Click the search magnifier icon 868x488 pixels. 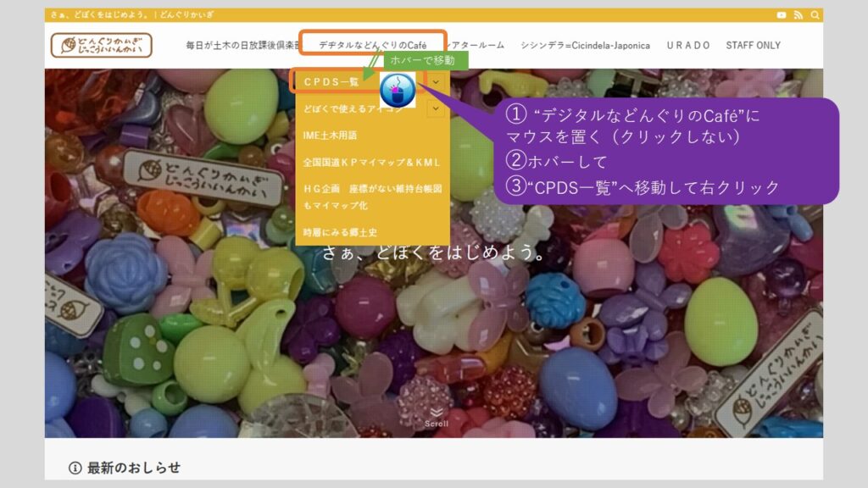(x=815, y=15)
